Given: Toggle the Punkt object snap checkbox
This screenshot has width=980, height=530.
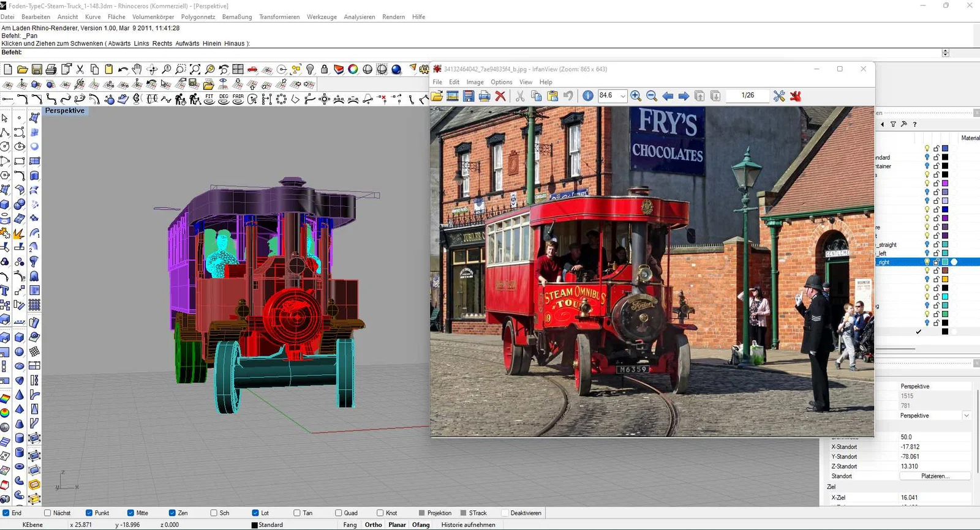Looking at the screenshot, I should (x=89, y=513).
